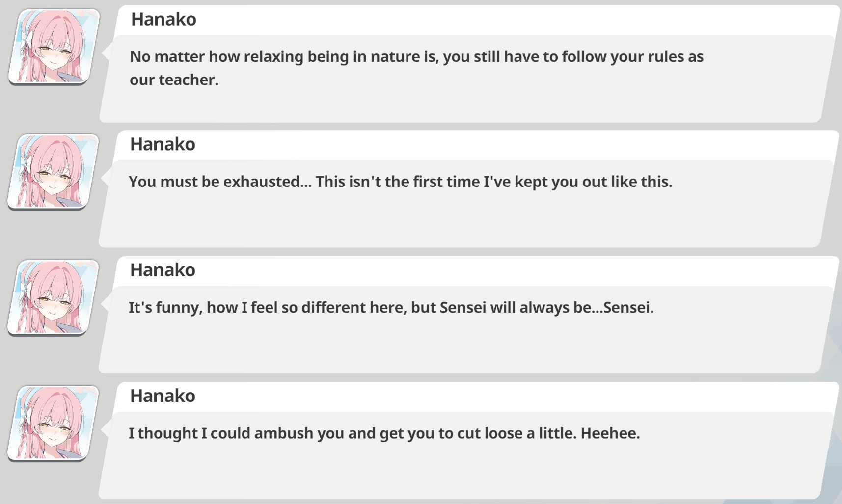Select the Hanako name above the ambush message
Viewport: 842px width, 504px height.
pyautogui.click(x=163, y=396)
